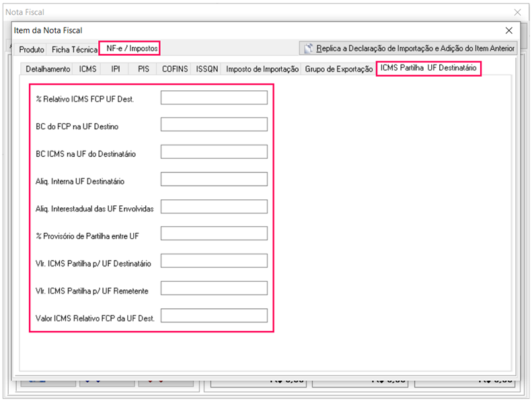Image resolution: width=532 pixels, height=401 pixels.
Task: Open the COFINS tab
Action: coord(175,69)
